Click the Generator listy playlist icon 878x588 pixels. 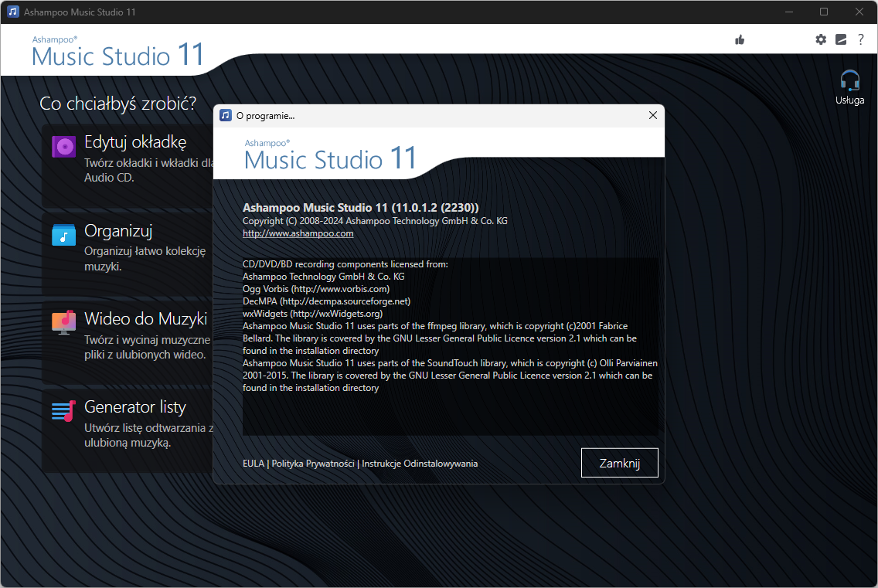[x=63, y=411]
